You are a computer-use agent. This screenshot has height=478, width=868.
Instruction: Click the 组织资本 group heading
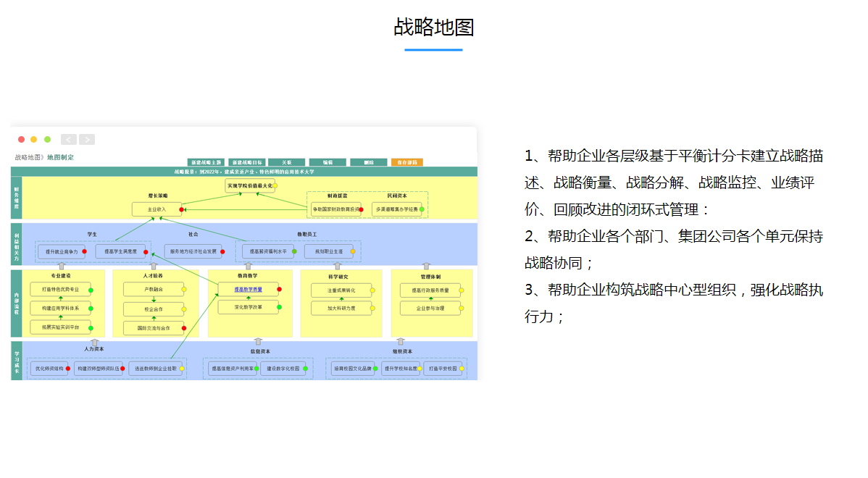coord(402,351)
